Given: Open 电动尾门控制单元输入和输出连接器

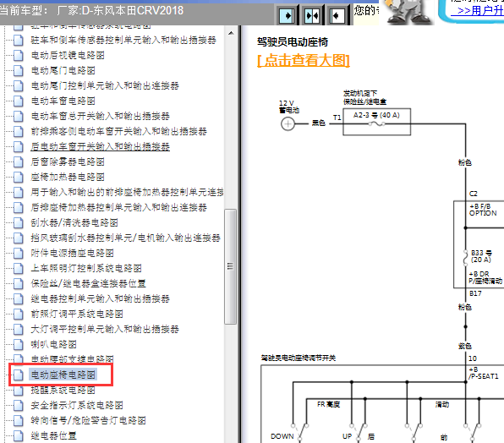Looking at the screenshot, I should 105,85.
